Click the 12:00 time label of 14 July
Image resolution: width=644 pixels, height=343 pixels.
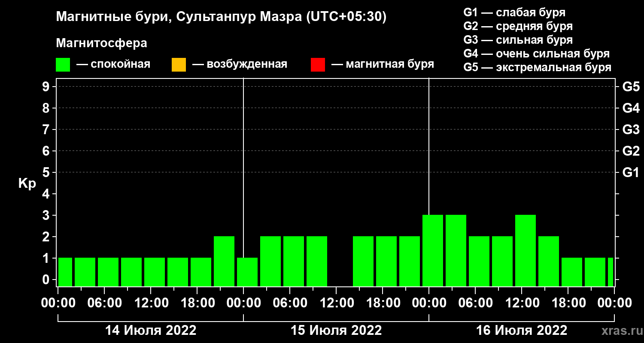coord(151,303)
